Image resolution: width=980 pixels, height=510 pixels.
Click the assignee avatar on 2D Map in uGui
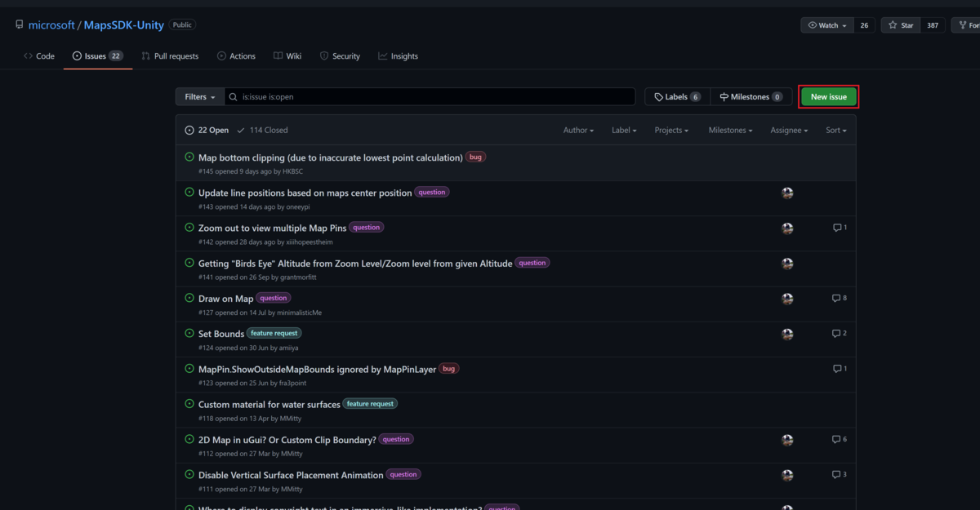(x=787, y=440)
